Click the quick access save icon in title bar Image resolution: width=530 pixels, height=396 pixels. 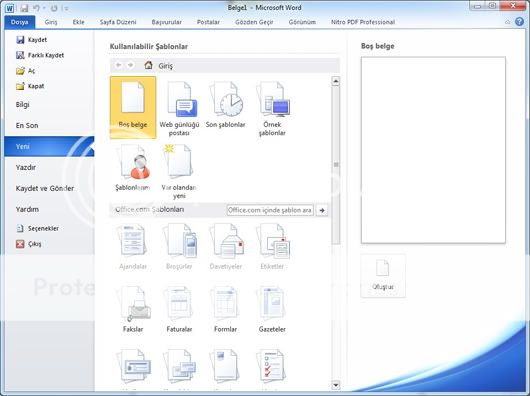point(24,8)
